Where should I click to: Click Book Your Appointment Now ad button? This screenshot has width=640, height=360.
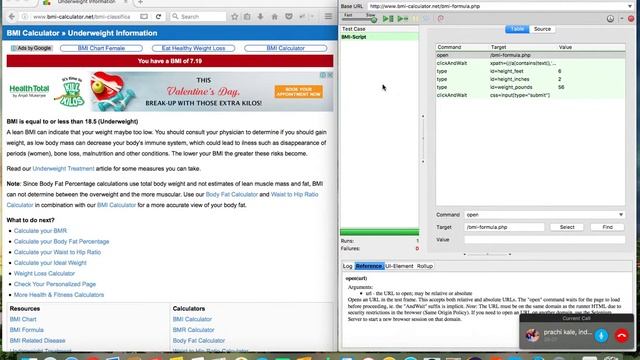click(298, 91)
